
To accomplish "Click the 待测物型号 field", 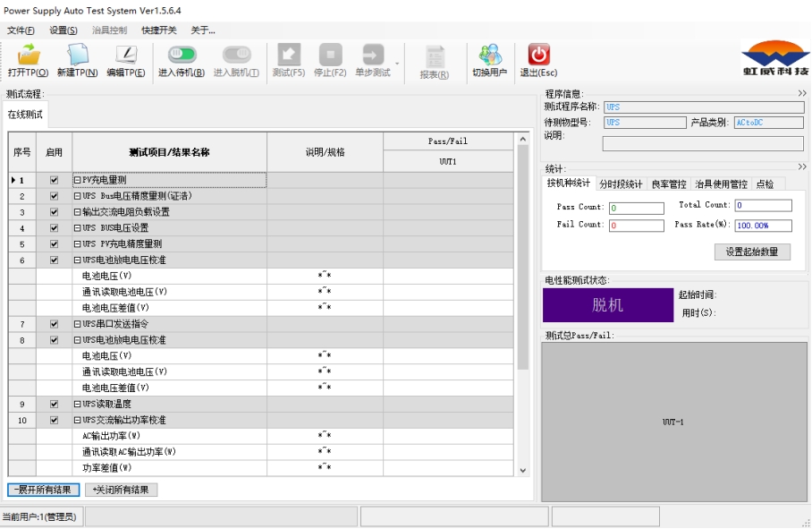I will [646, 123].
